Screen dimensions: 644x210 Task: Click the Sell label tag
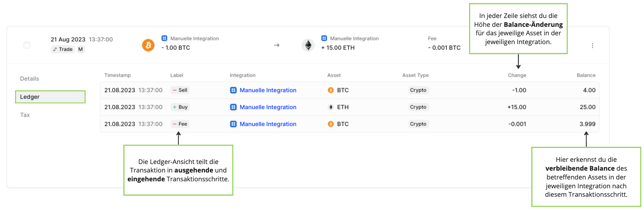coord(180,90)
